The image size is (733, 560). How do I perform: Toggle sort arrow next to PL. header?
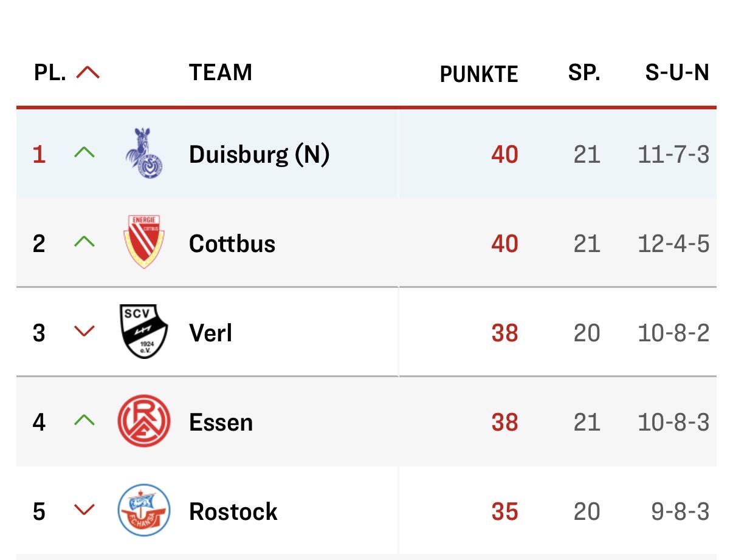[x=88, y=73]
